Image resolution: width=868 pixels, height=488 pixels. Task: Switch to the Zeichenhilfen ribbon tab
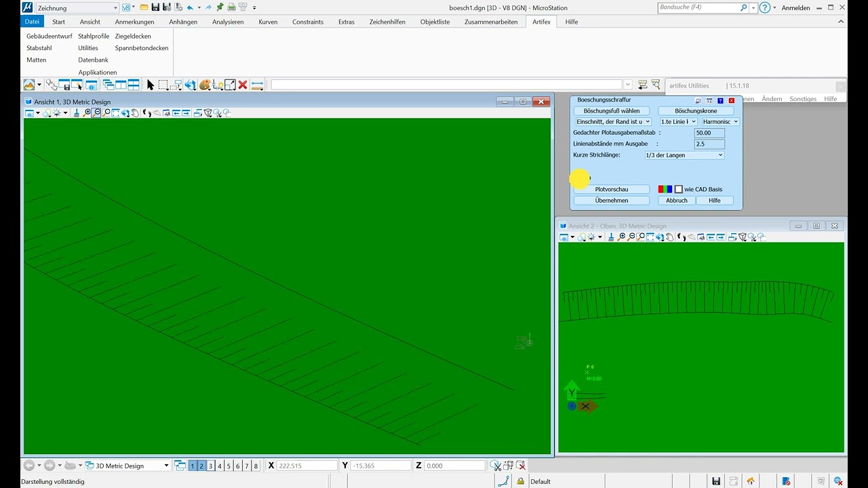pyautogui.click(x=387, y=22)
